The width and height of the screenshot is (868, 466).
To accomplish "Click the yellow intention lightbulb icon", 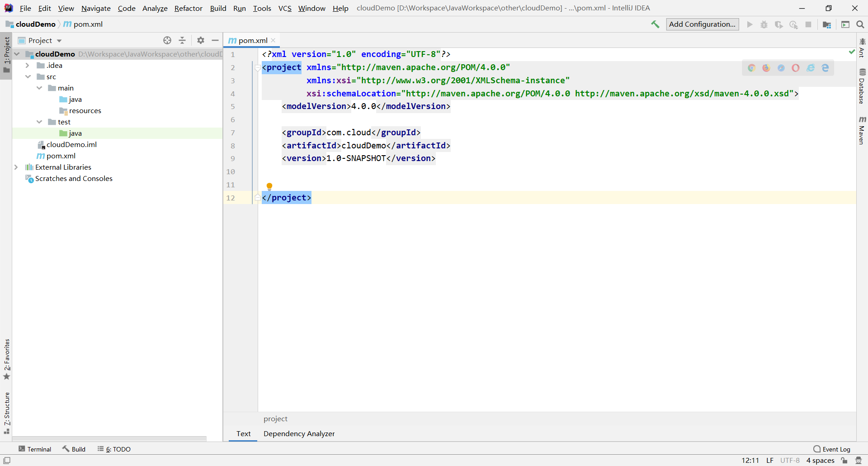I will point(269,186).
